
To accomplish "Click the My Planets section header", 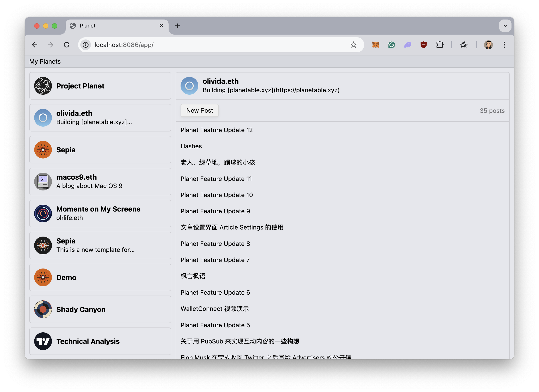I will pyautogui.click(x=45, y=61).
